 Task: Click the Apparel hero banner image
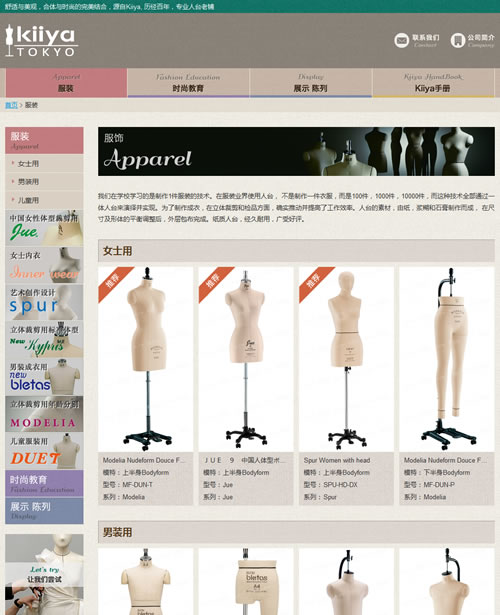tap(296, 151)
